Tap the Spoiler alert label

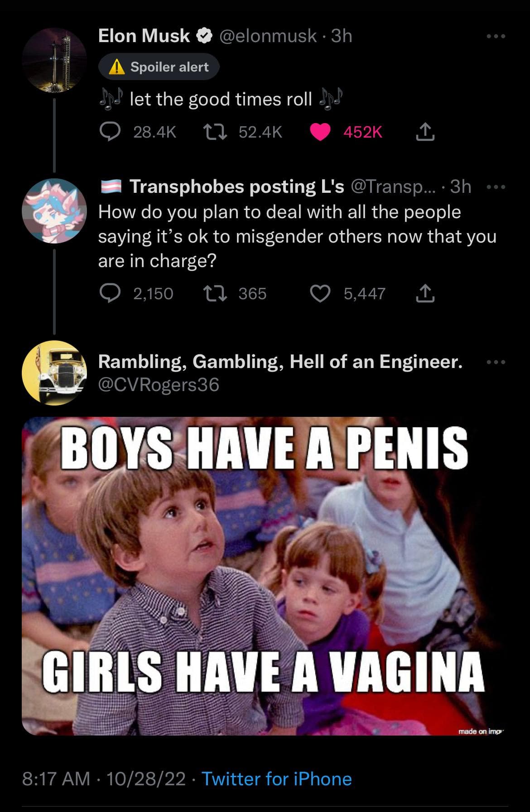[x=159, y=67]
